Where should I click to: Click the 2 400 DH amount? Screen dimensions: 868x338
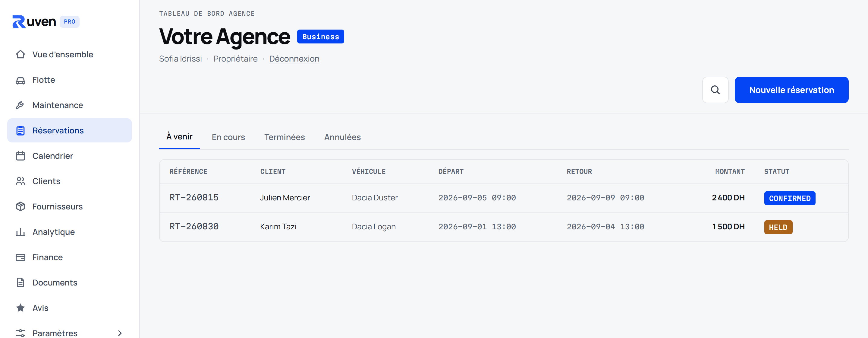[728, 198]
